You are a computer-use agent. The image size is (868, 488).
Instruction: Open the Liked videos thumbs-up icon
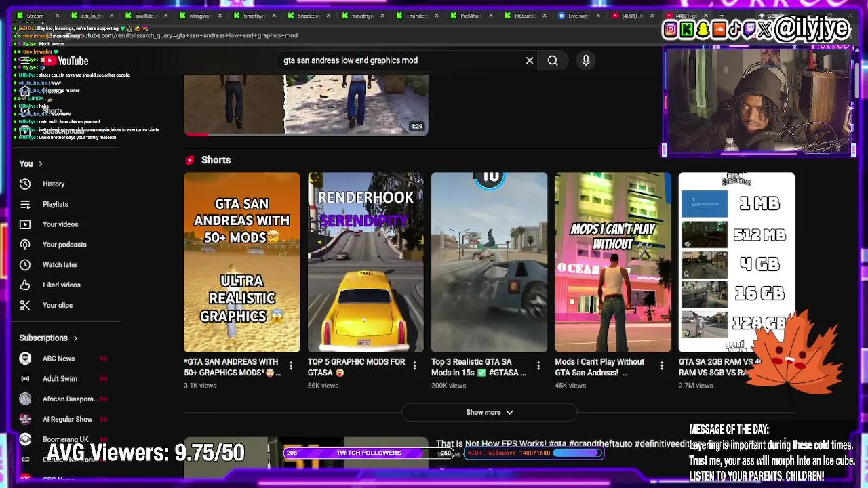(25, 285)
